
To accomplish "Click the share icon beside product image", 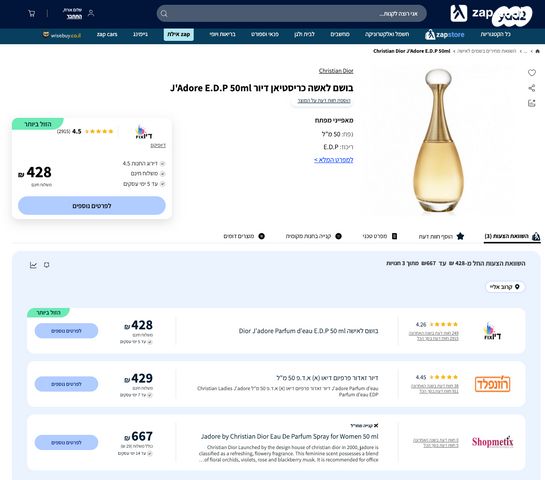I will point(532,88).
